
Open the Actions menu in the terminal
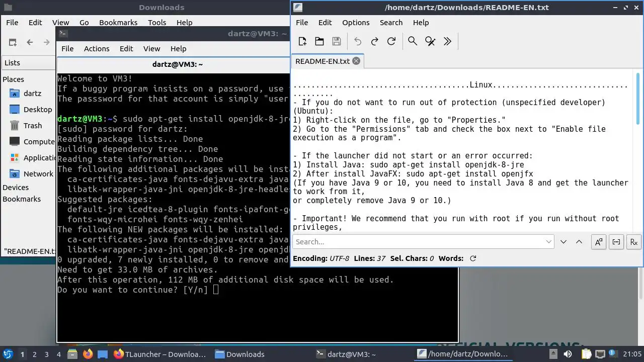(x=97, y=49)
